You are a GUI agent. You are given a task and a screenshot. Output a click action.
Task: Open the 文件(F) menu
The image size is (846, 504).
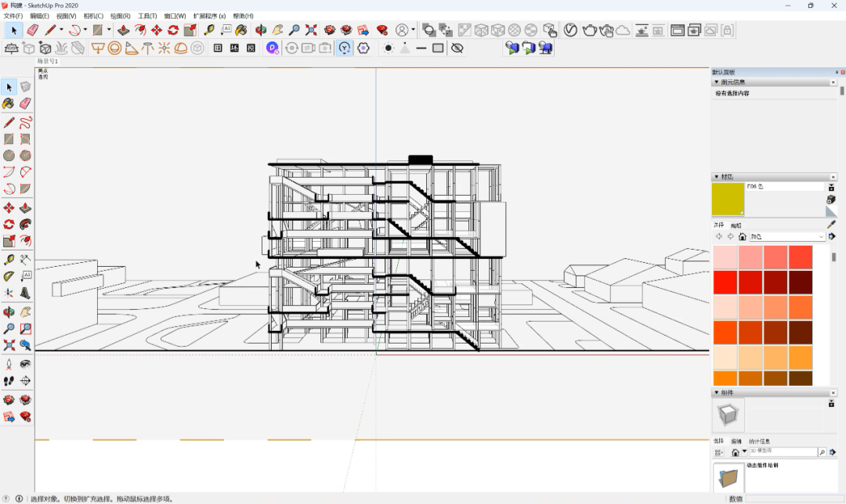coord(13,16)
